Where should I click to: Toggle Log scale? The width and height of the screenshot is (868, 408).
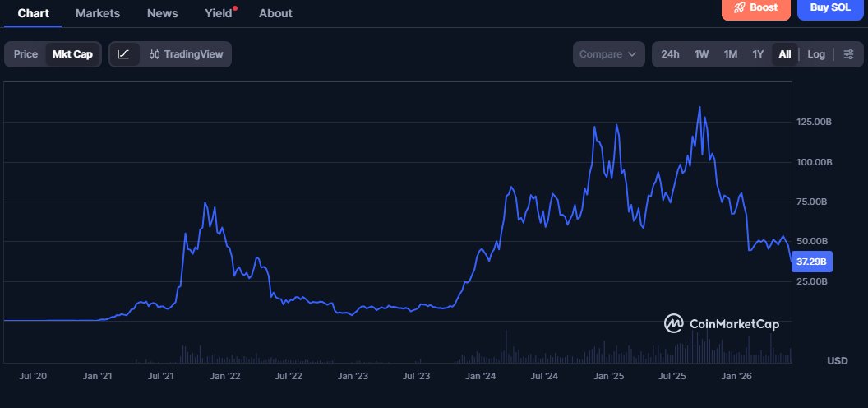coord(816,54)
